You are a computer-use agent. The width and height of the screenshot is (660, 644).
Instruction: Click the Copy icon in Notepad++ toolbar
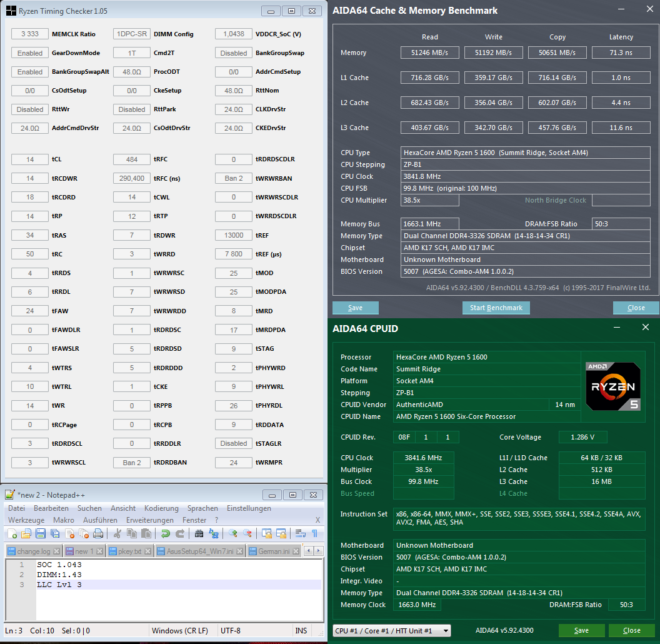(132, 534)
